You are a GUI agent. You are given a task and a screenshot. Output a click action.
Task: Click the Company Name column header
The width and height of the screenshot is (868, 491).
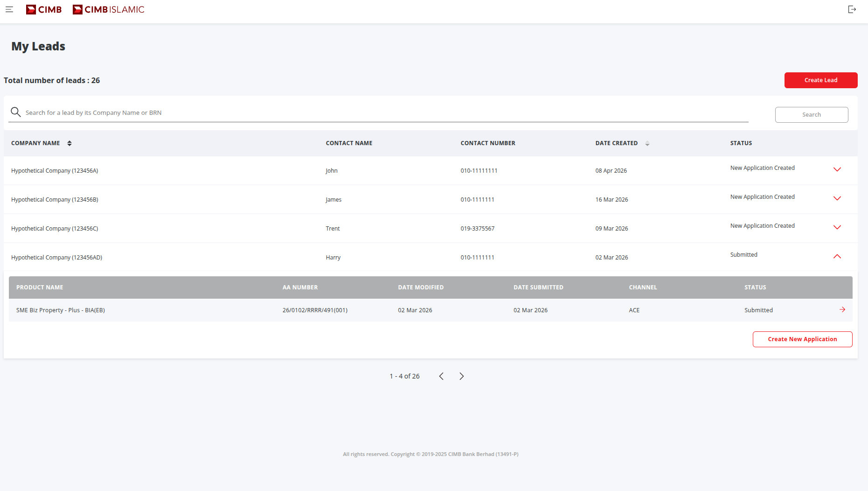35,143
